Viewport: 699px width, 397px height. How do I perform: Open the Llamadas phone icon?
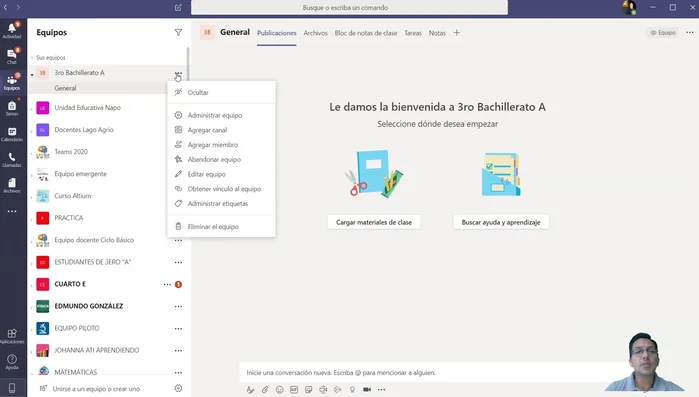[x=12, y=160]
